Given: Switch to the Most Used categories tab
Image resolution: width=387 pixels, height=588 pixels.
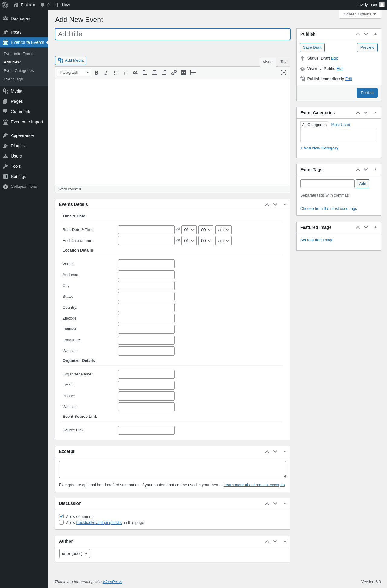Looking at the screenshot, I should coord(340,125).
